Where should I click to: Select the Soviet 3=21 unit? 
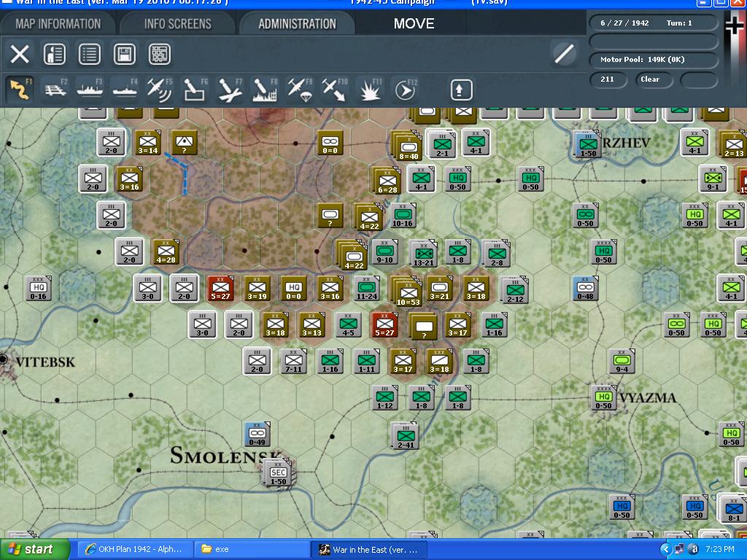(x=440, y=288)
